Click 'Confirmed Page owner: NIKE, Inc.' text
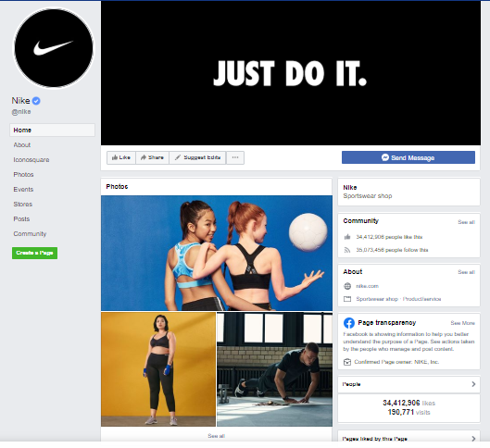 (x=396, y=362)
